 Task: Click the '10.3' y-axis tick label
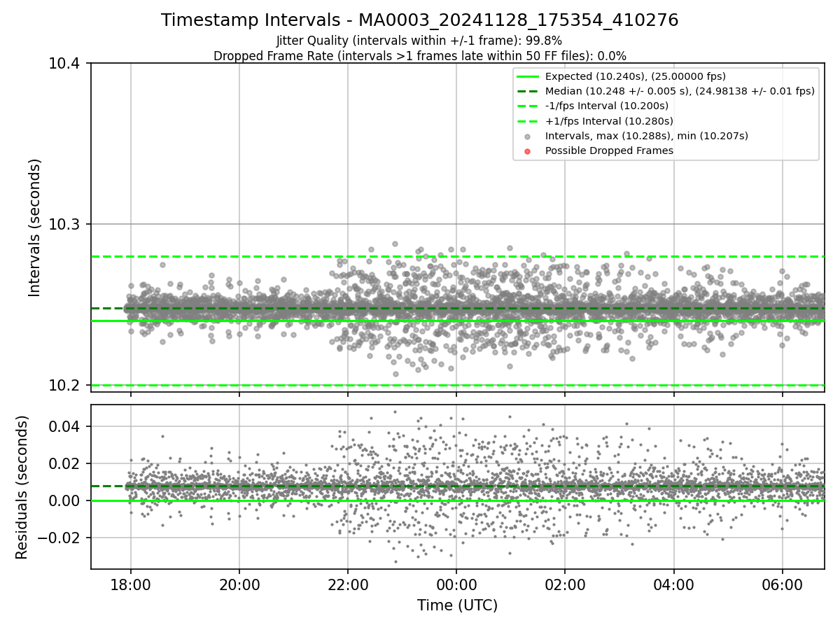point(65,225)
